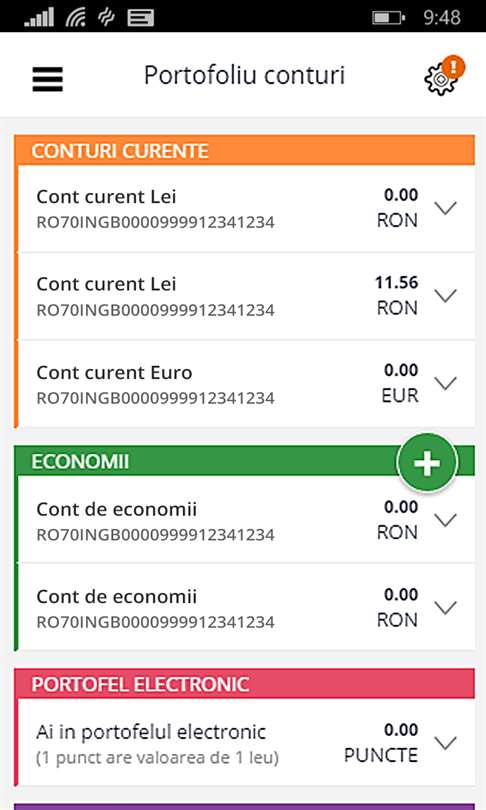Tap the Wi-Fi signal status icon
The width and height of the screenshot is (486, 810).
coord(76,18)
